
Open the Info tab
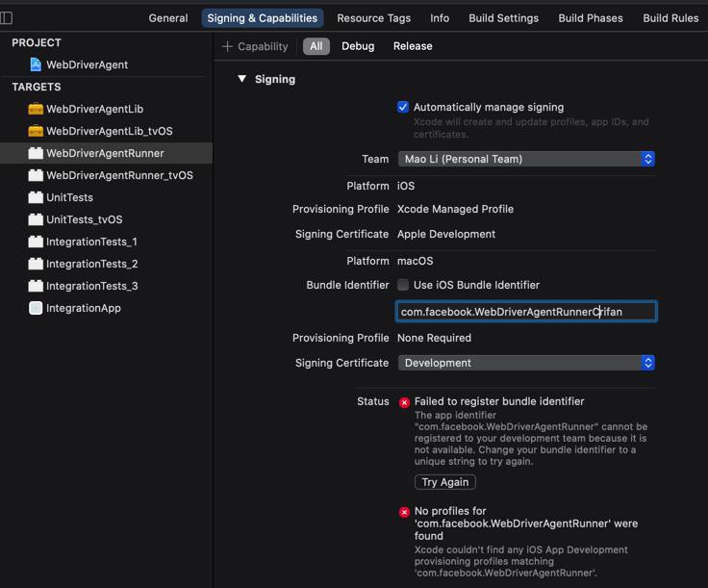[x=440, y=18]
